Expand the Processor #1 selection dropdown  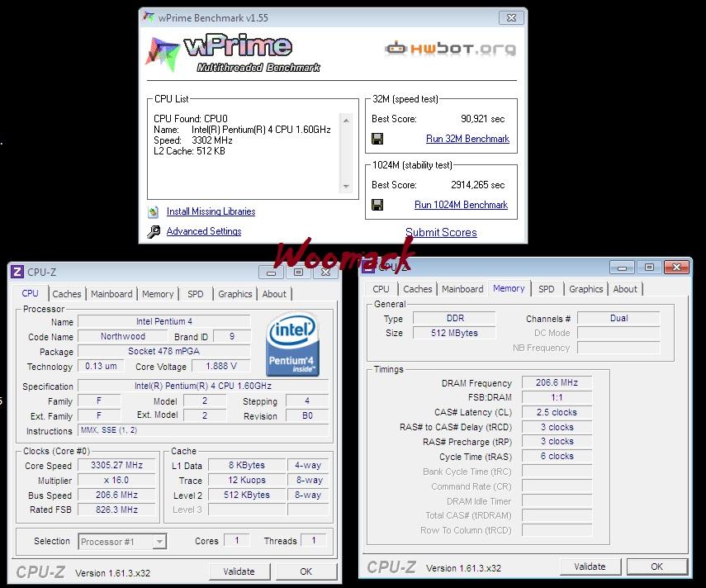(159, 542)
